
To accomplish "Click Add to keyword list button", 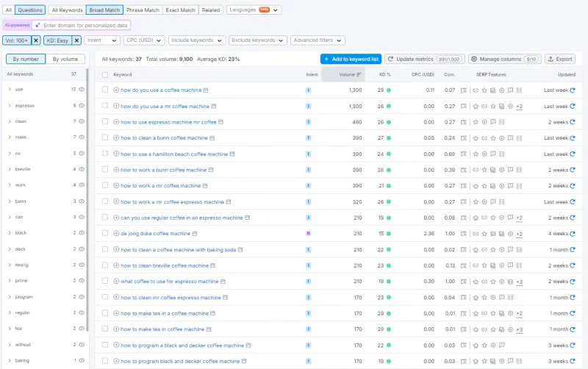I will pos(351,60).
